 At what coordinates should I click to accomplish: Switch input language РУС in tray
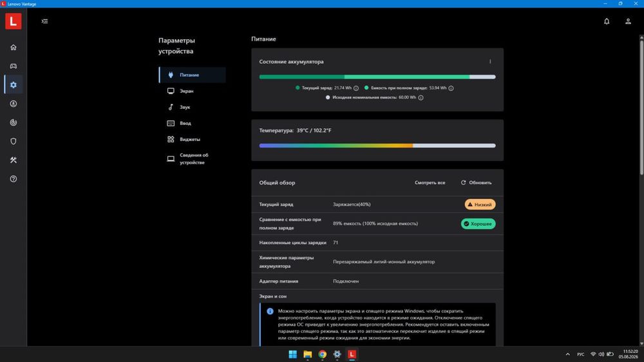(580, 354)
